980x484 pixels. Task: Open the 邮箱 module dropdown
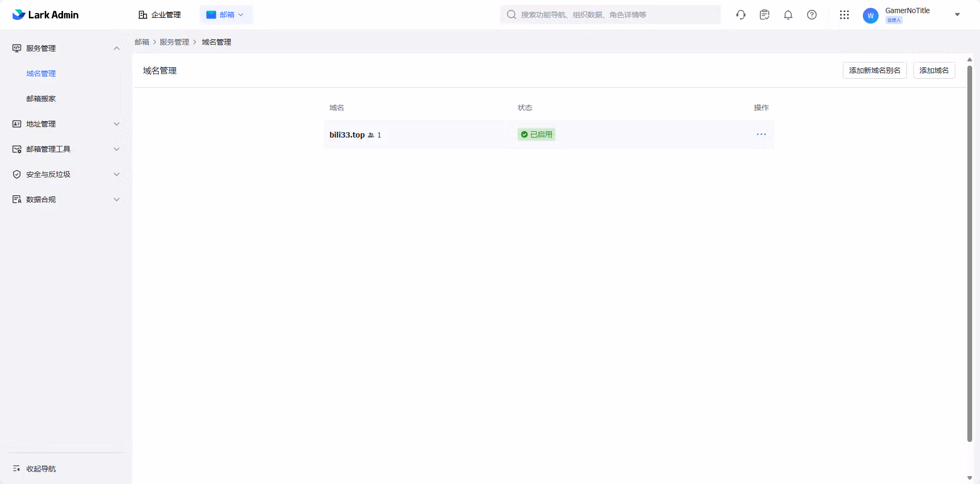point(226,15)
